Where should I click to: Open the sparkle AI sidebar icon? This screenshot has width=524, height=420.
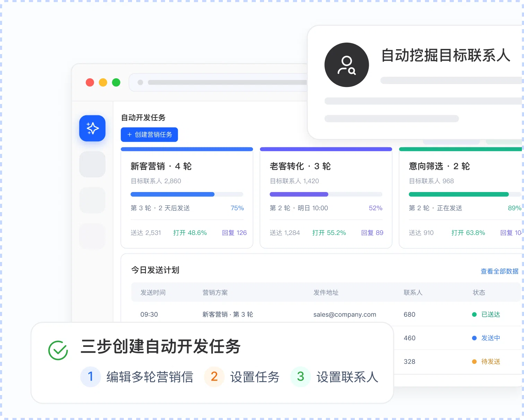coord(92,128)
